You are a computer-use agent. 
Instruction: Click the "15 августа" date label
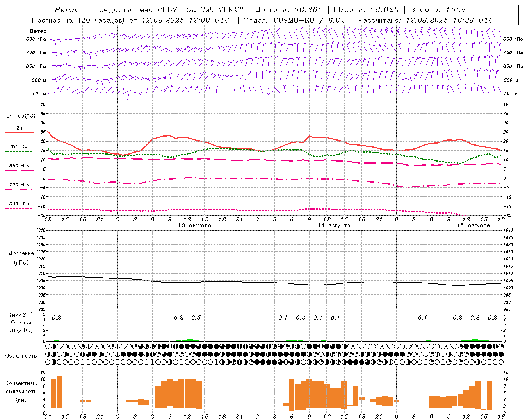coord(473,226)
